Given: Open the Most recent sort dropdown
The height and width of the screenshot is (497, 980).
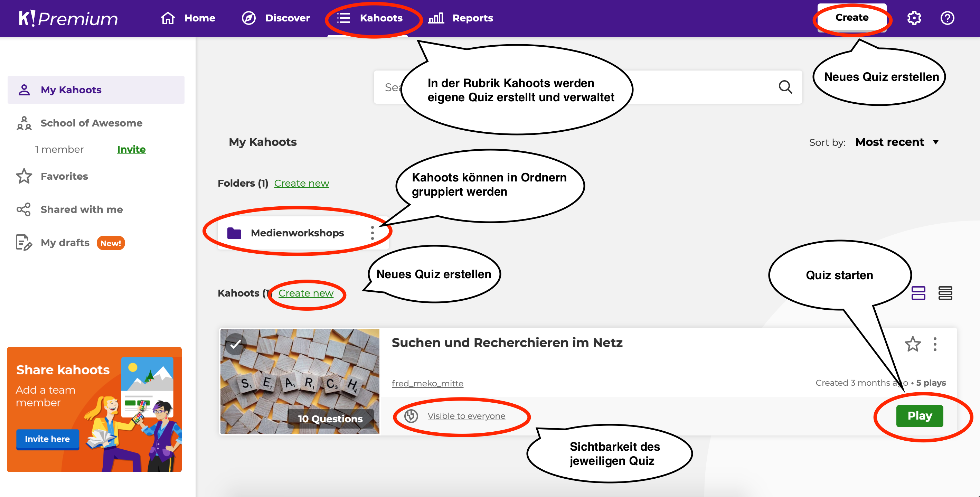Looking at the screenshot, I should pos(897,142).
